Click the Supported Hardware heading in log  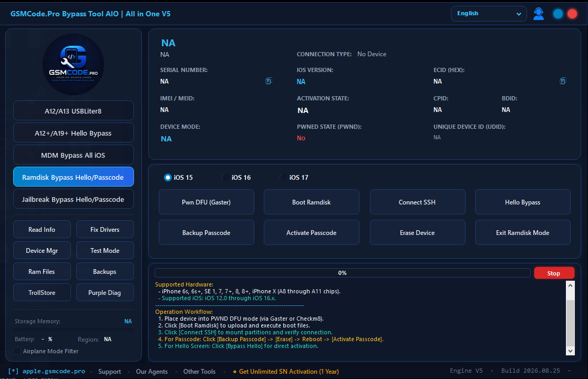pos(184,284)
